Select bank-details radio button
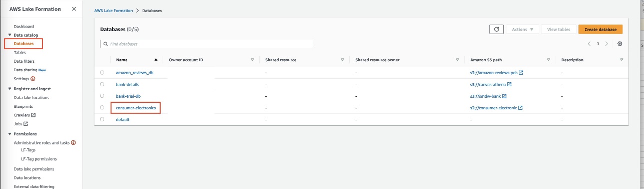This screenshot has height=189, width=644. click(x=102, y=84)
